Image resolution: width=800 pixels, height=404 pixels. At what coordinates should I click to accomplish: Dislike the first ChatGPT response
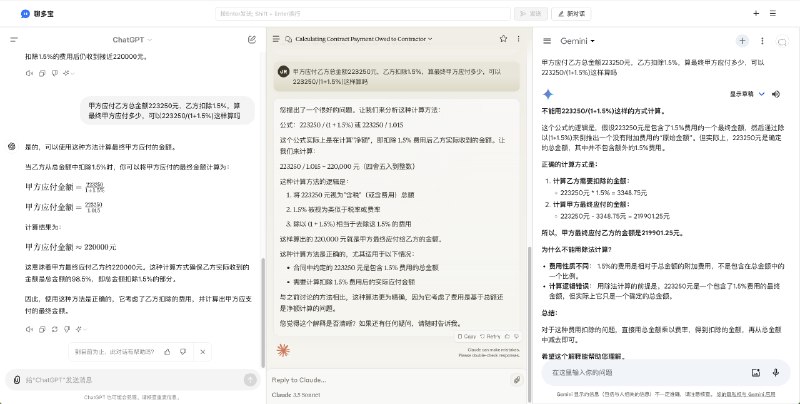click(x=55, y=73)
